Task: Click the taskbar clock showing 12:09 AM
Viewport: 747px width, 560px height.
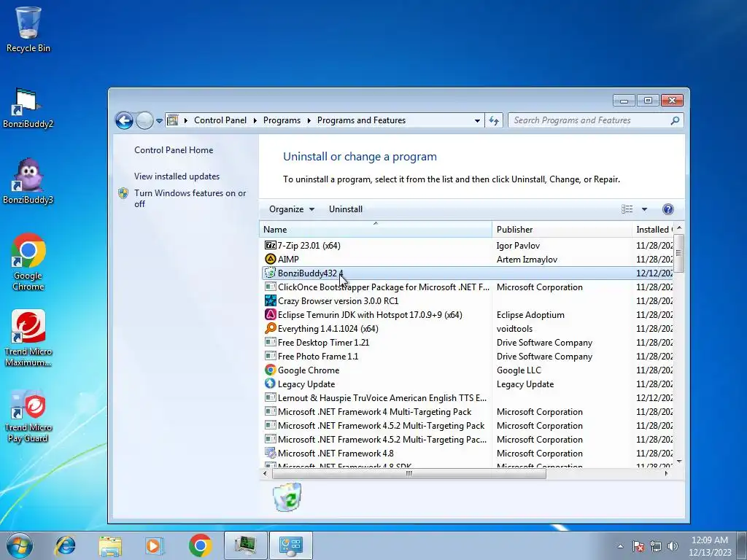Action: click(709, 546)
